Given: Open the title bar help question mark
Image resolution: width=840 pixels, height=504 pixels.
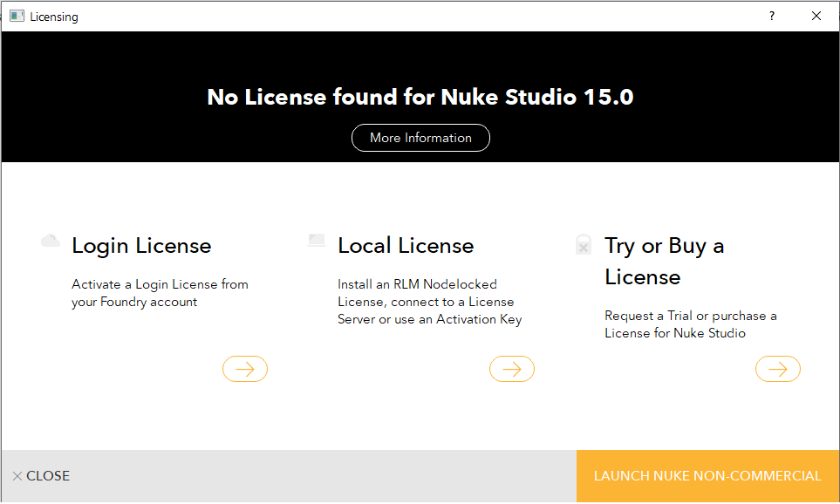Looking at the screenshot, I should point(771,16).
